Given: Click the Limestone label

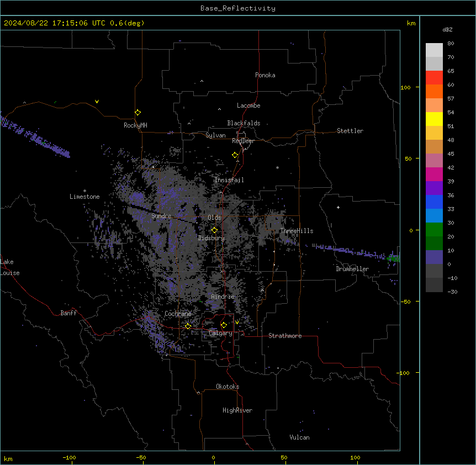Looking at the screenshot, I should [84, 197].
